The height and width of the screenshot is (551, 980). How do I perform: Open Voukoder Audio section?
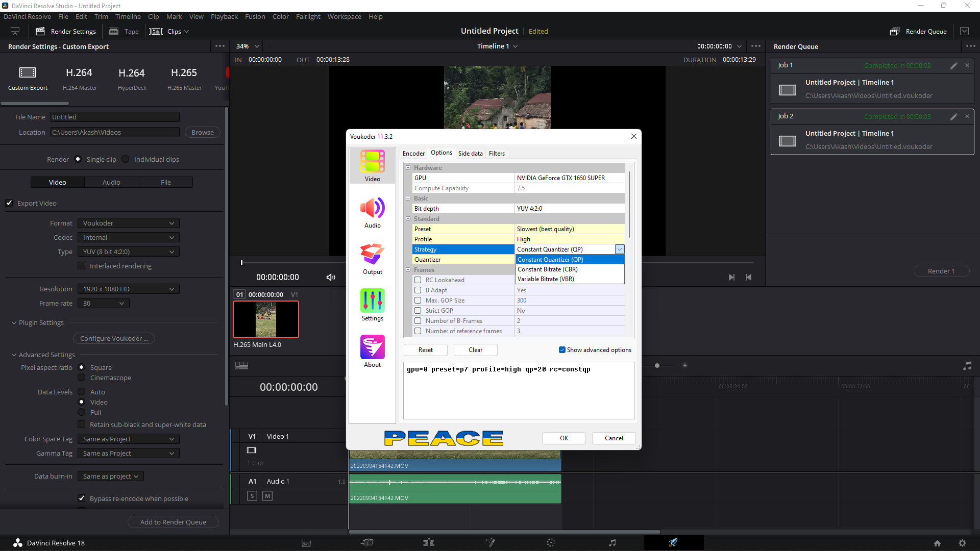tap(372, 212)
